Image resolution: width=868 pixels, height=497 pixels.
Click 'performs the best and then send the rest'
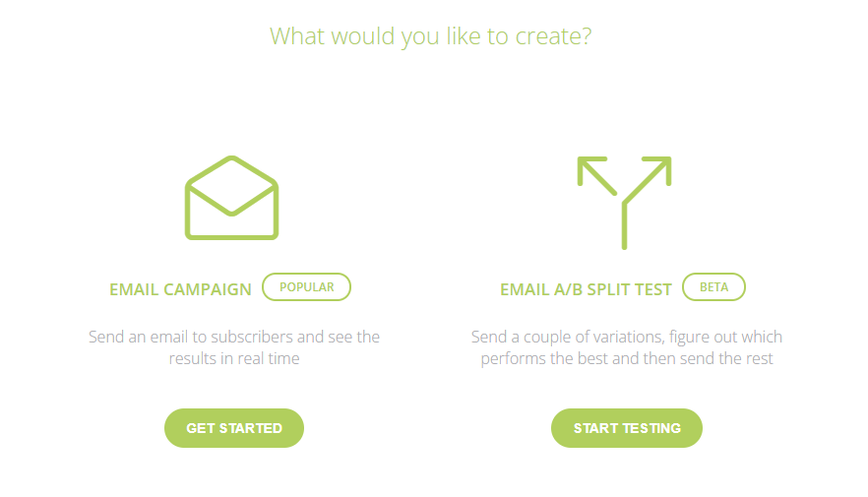pyautogui.click(x=627, y=358)
